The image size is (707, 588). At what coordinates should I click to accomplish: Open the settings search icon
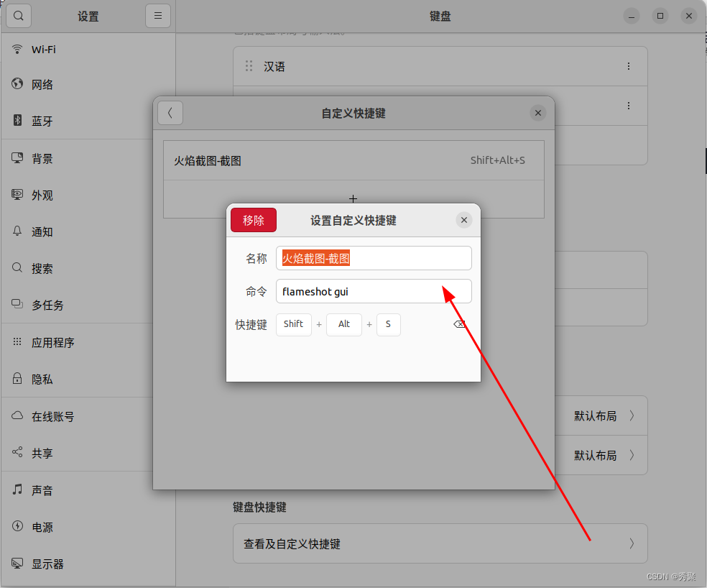point(19,16)
